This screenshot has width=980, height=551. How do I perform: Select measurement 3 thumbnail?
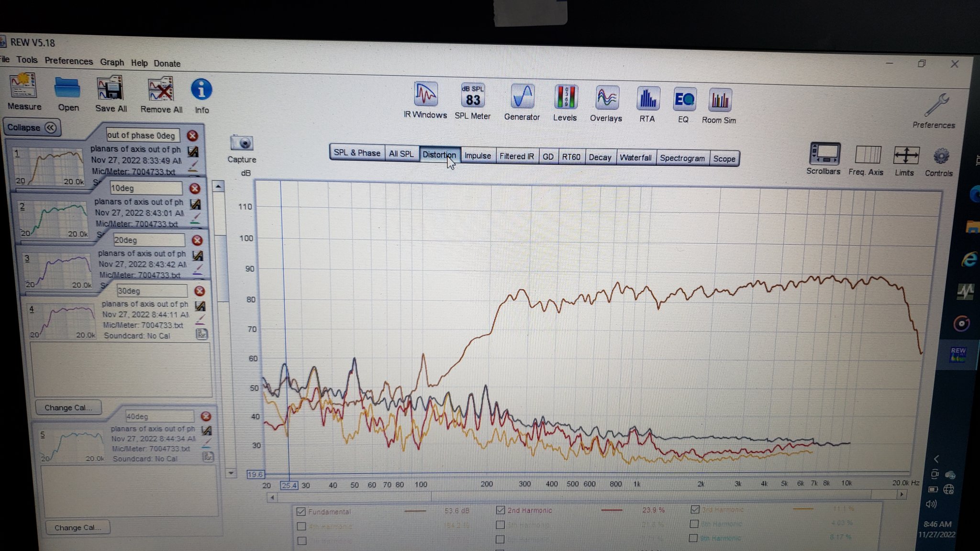(57, 271)
